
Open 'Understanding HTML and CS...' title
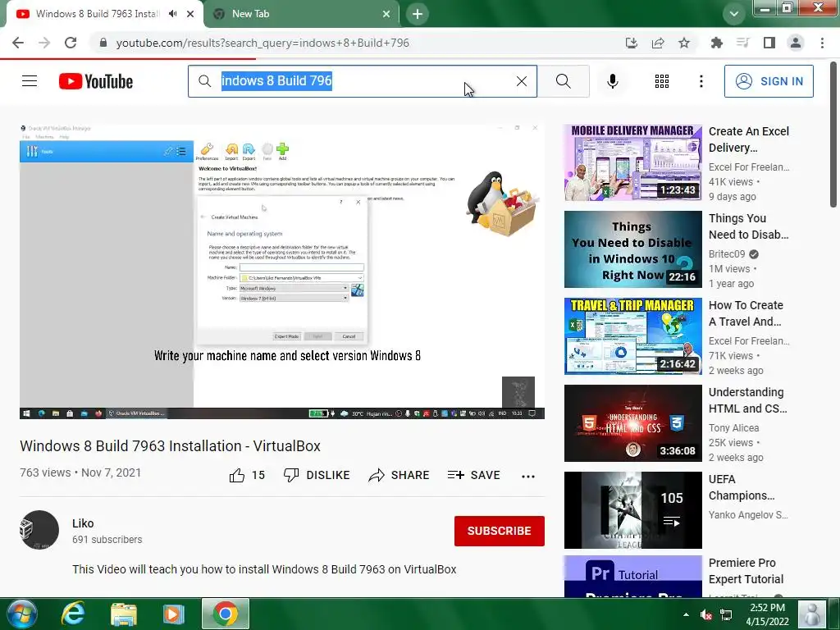pyautogui.click(x=748, y=400)
